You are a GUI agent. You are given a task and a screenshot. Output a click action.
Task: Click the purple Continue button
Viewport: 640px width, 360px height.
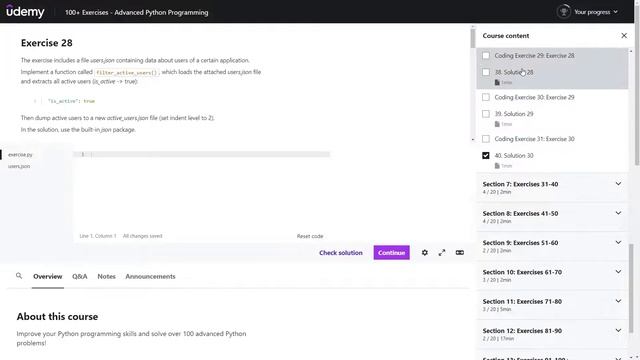pos(391,253)
